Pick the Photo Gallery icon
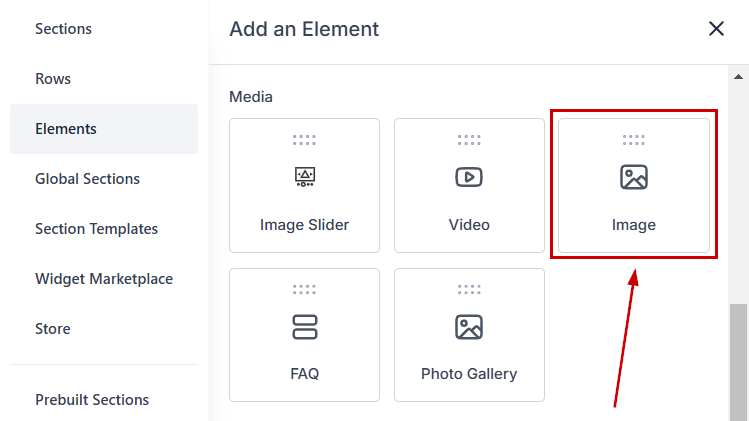This screenshot has width=749, height=421. 469,327
